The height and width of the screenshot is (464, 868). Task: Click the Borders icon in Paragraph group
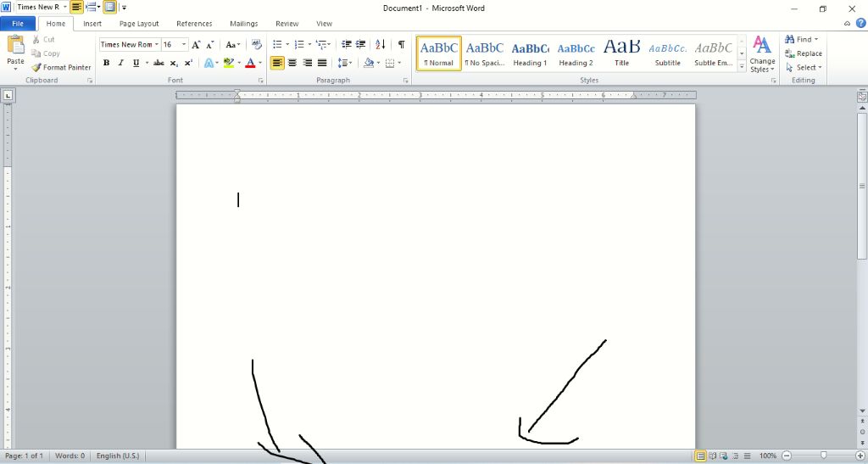click(390, 63)
